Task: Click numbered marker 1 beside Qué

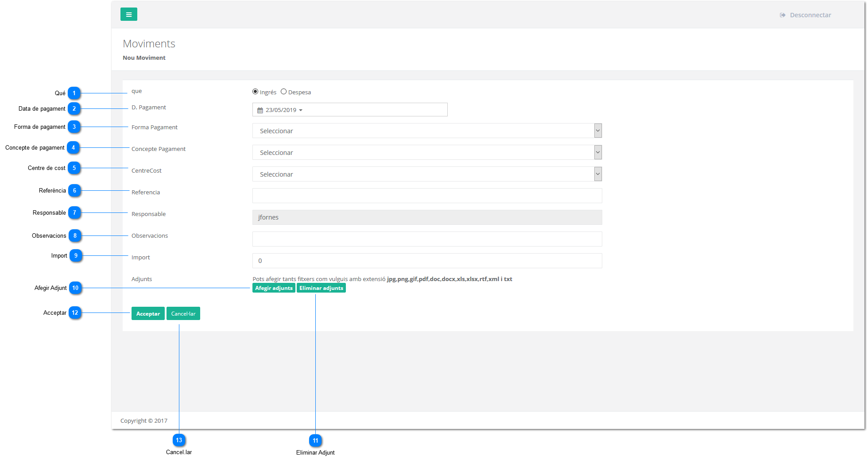Action: point(74,93)
